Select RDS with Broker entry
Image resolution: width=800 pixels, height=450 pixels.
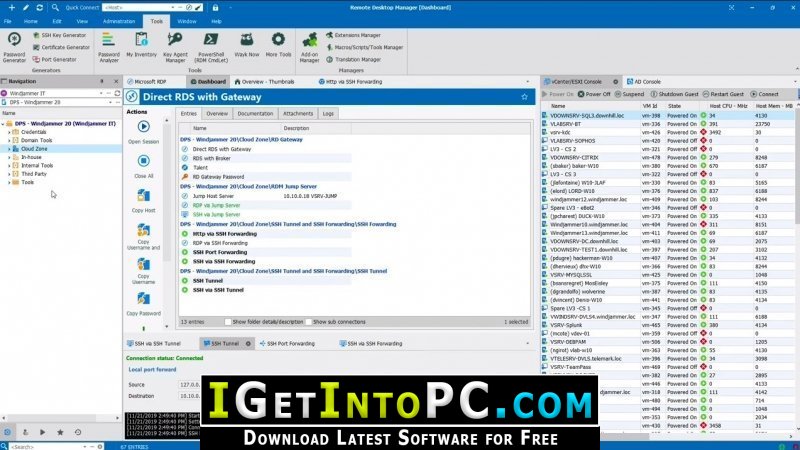point(211,158)
